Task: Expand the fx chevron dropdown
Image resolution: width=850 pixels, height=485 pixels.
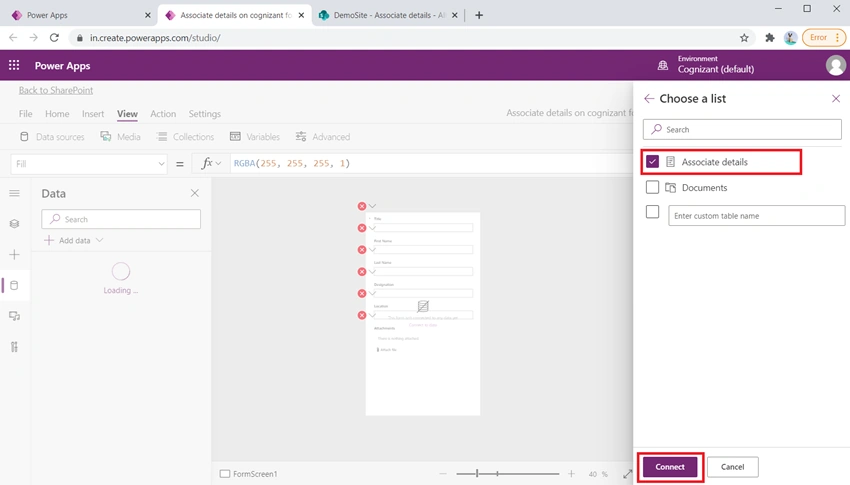Action: click(218, 163)
